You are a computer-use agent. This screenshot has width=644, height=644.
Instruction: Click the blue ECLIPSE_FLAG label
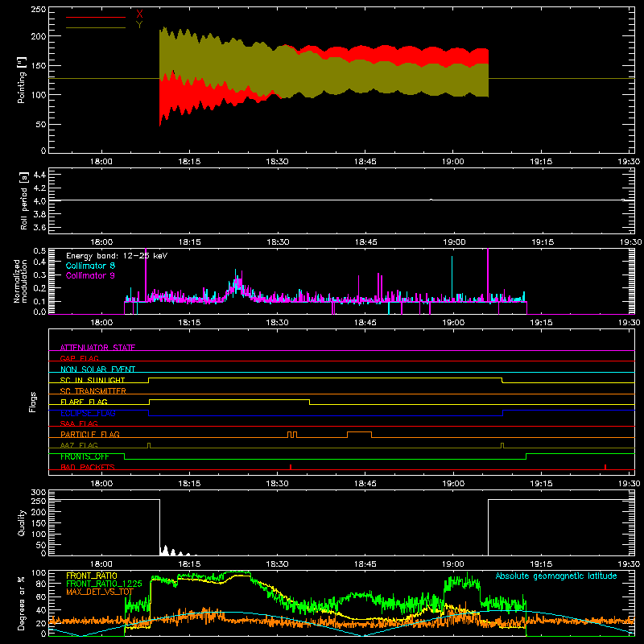(88, 413)
